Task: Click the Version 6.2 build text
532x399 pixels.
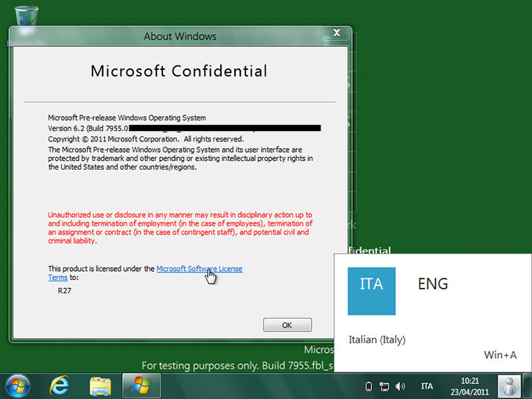Action: tap(89, 128)
